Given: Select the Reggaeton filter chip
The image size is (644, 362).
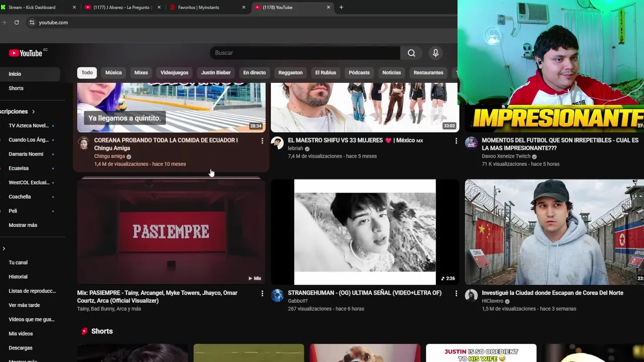Looking at the screenshot, I should (x=290, y=72).
